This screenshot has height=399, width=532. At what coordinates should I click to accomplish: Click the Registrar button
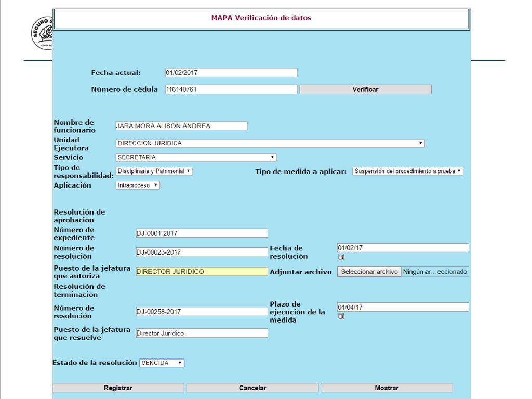pos(118,388)
